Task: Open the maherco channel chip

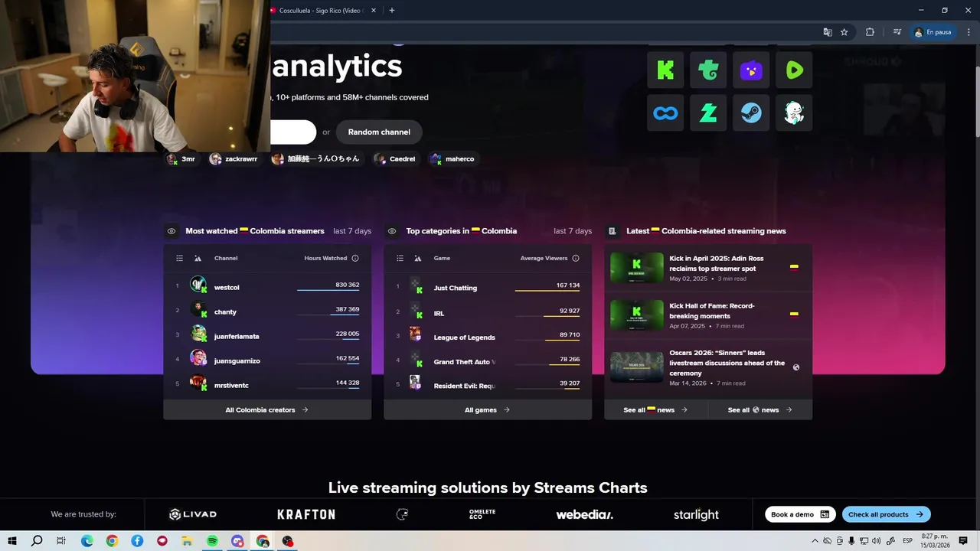Action: [452, 159]
